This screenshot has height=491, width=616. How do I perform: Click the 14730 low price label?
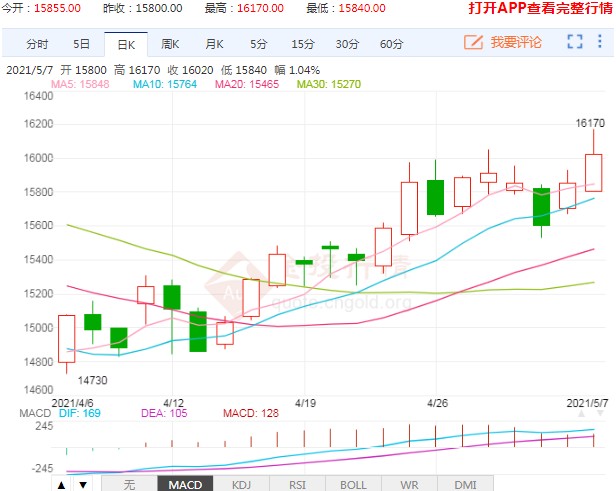tap(92, 380)
